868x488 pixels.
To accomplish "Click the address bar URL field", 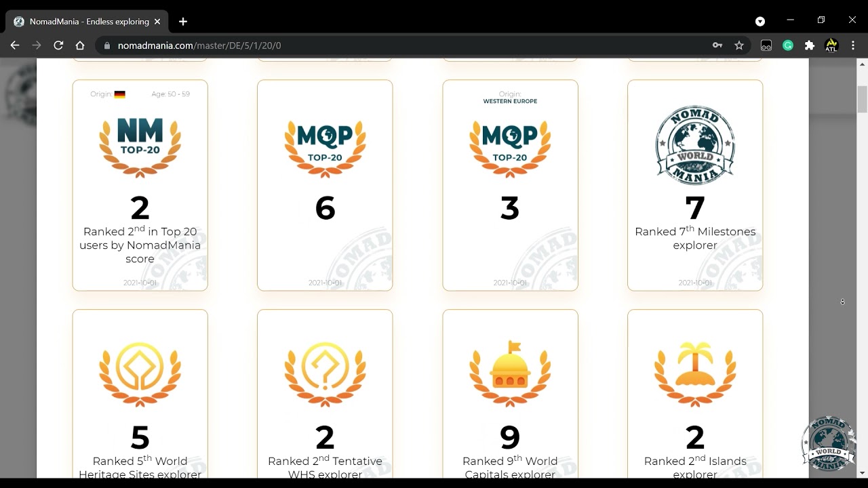I will [407, 45].
